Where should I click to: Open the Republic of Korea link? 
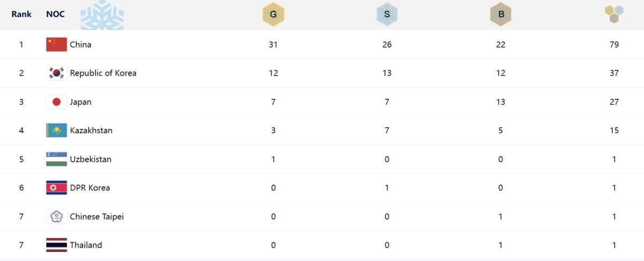pos(103,73)
